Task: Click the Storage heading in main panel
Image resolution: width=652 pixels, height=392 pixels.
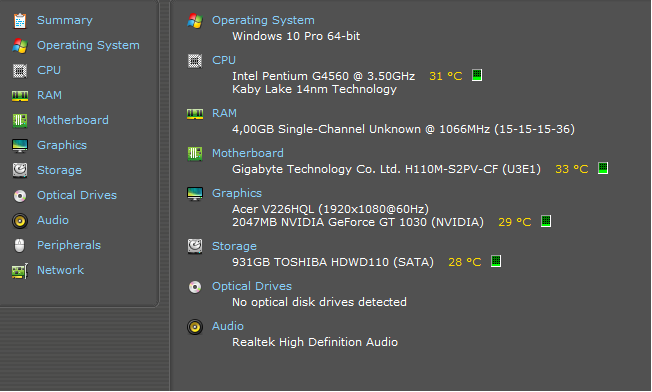Action: click(234, 246)
